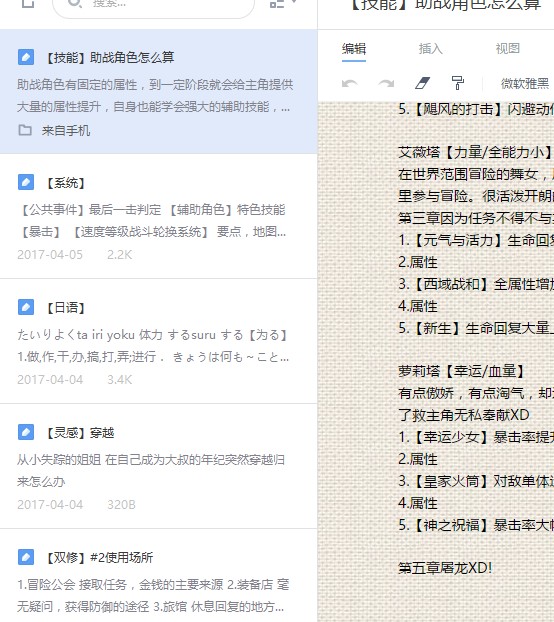Click the excerpt starting 助战角色有固定的属性
Viewport: 554px width, 622px height.
[155, 96]
